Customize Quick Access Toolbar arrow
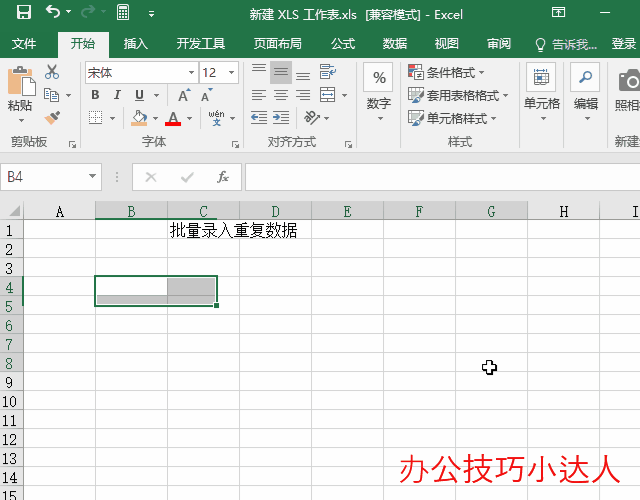 (x=151, y=14)
